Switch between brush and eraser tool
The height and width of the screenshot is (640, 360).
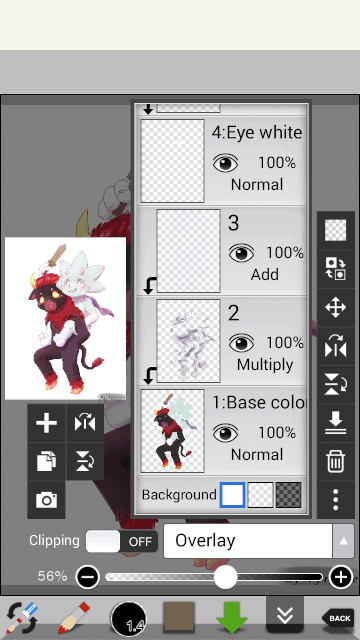21,618
